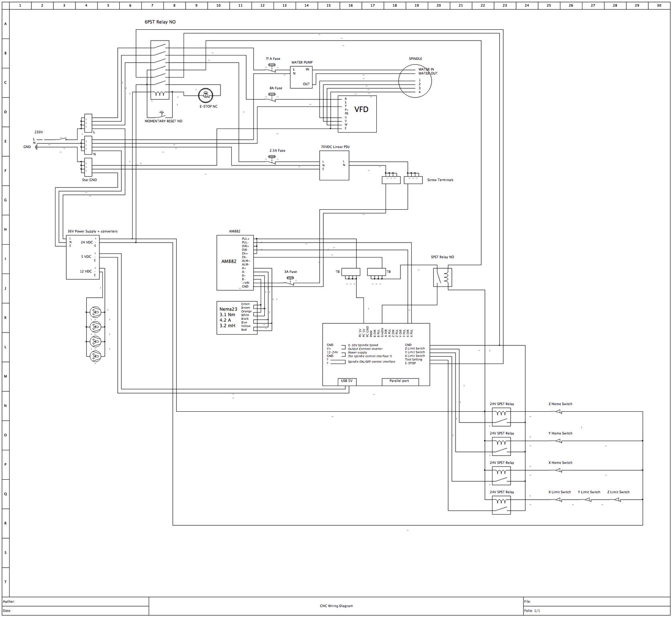Image resolution: width=672 pixels, height=617 pixels.
Task: Click the USB 5V port on the controller
Action: (347, 381)
